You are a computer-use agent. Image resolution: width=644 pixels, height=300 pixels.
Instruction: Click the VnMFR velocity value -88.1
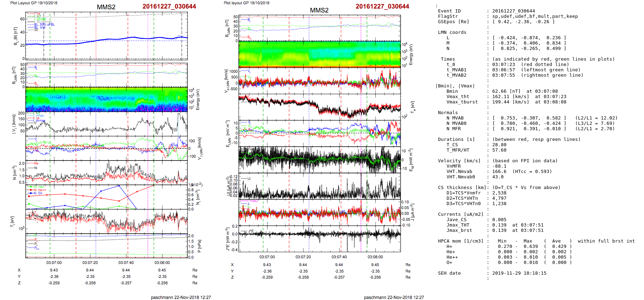click(499, 166)
